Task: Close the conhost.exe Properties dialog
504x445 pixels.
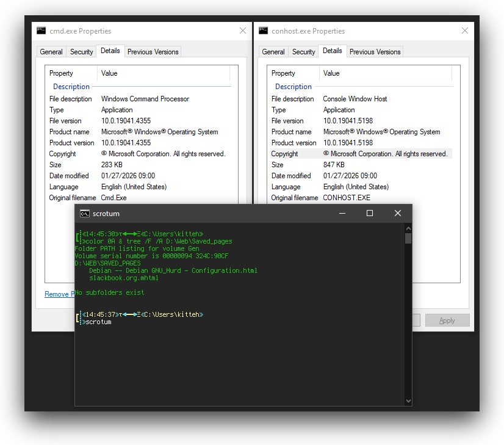Action: click(465, 31)
